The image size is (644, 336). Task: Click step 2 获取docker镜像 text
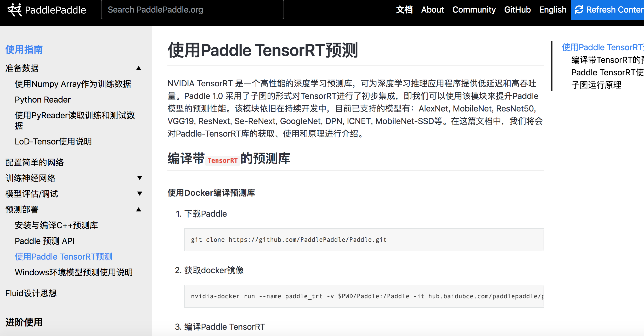click(x=214, y=270)
